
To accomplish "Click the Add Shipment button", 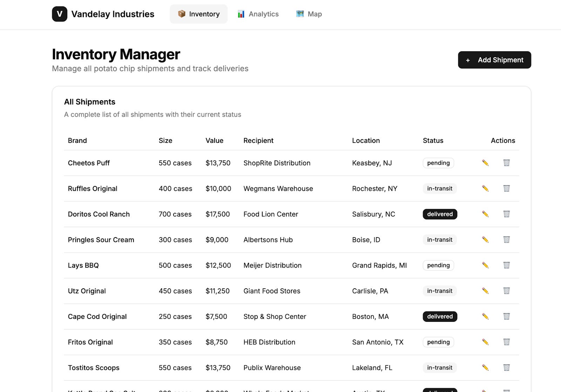I will [x=494, y=60].
